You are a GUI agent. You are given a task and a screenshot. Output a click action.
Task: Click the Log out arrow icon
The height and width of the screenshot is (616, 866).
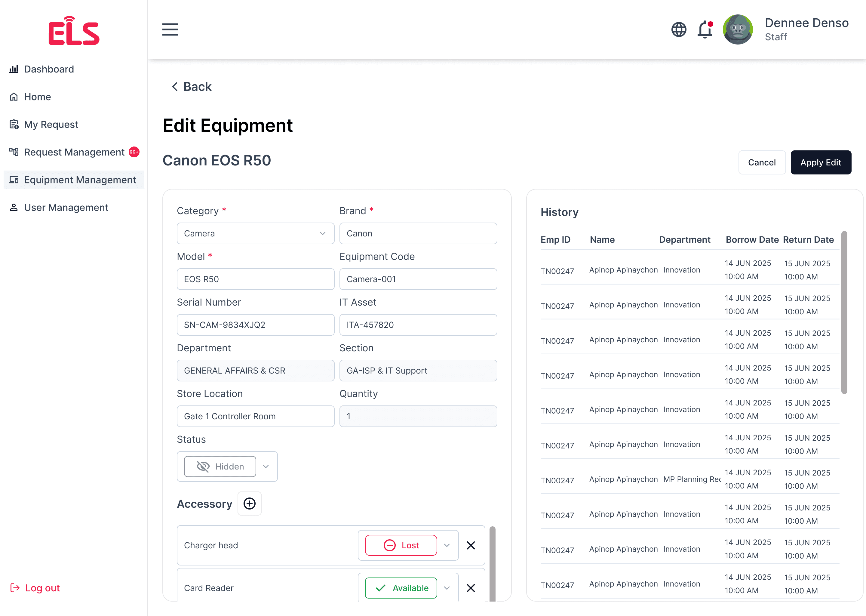pyautogui.click(x=15, y=588)
